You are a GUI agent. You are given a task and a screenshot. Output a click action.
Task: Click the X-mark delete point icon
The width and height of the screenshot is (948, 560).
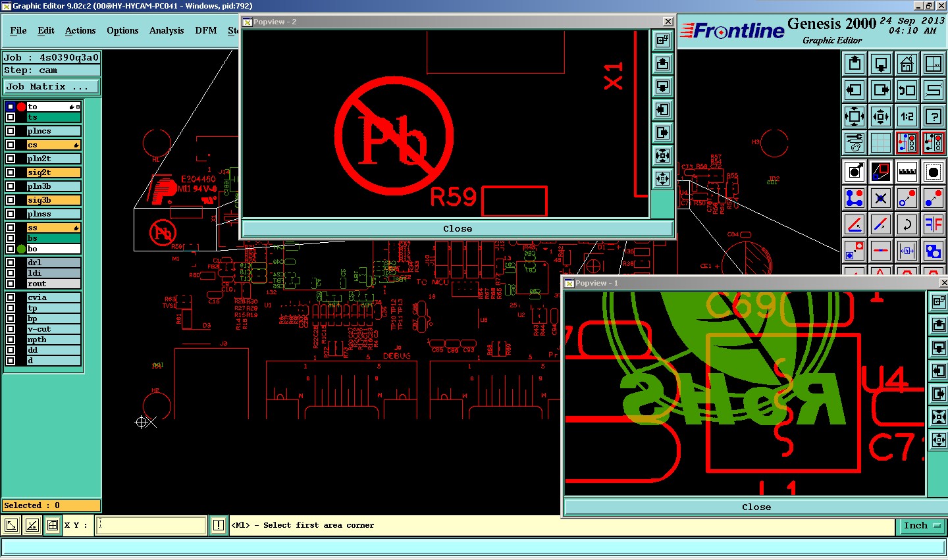click(x=881, y=198)
